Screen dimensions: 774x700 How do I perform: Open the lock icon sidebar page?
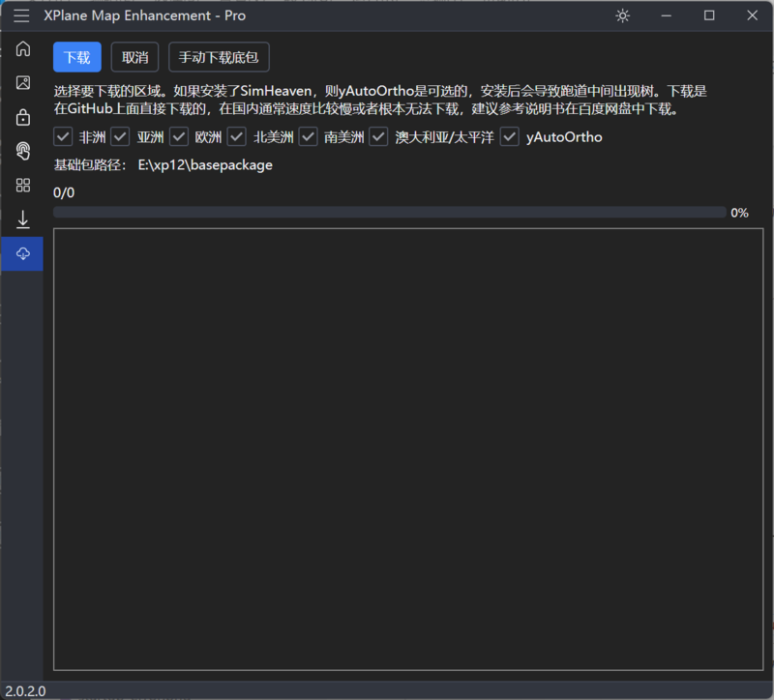22,117
